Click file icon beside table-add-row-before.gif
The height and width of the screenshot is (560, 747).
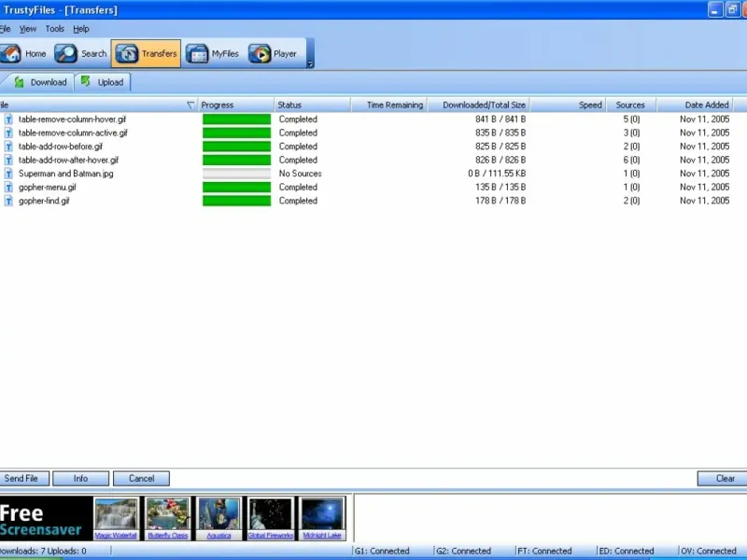tap(8, 147)
